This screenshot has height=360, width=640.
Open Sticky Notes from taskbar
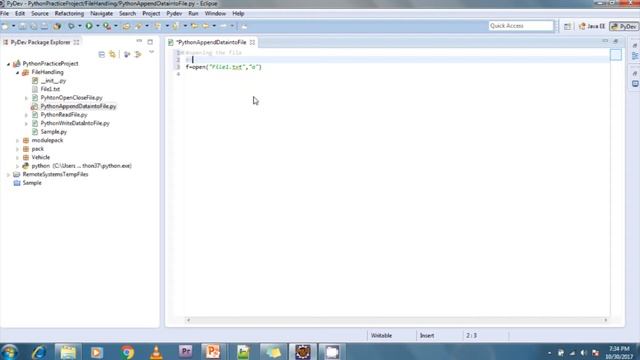point(273,352)
